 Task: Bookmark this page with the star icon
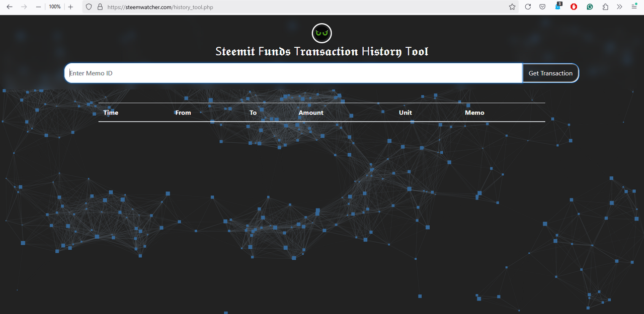512,7
